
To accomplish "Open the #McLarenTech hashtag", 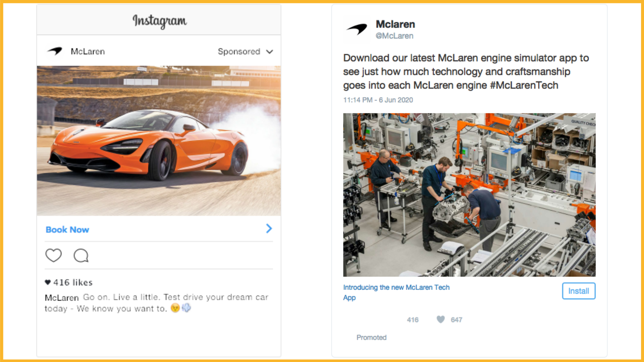I will (524, 85).
